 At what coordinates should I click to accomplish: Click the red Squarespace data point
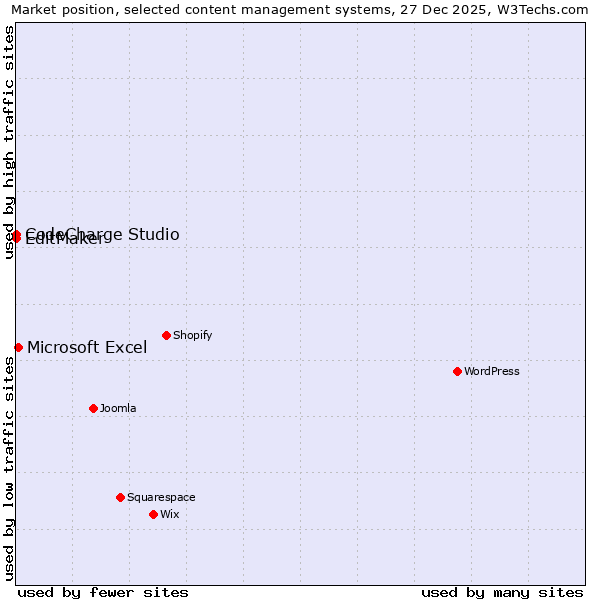pos(120,497)
